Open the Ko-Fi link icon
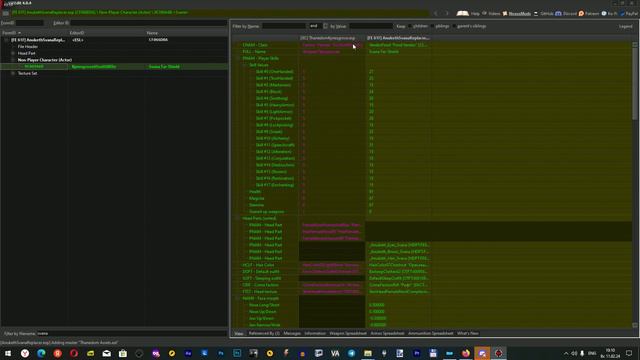Viewport: 640px width, 360px height. pyautogui.click(x=604, y=13)
